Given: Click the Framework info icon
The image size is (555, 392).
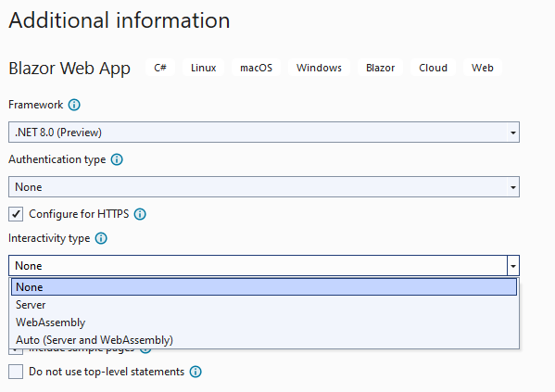Looking at the screenshot, I should [x=74, y=105].
